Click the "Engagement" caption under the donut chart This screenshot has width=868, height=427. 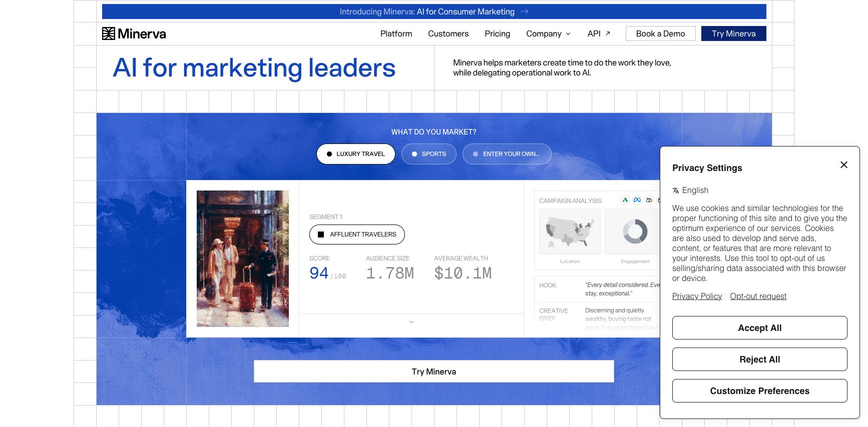point(635,261)
